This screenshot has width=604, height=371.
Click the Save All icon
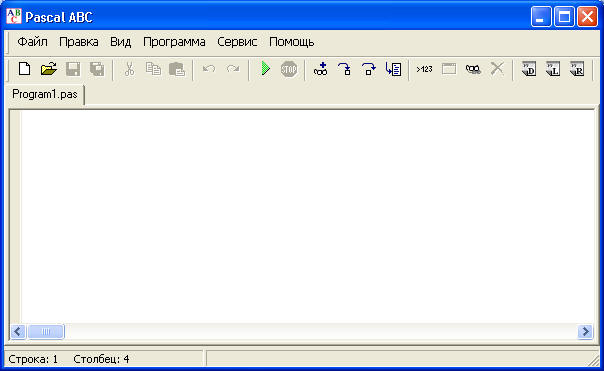coord(97,69)
